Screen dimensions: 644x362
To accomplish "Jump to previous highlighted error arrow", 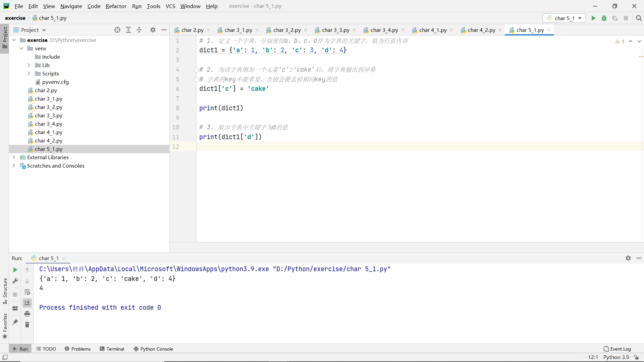I will (631, 41).
